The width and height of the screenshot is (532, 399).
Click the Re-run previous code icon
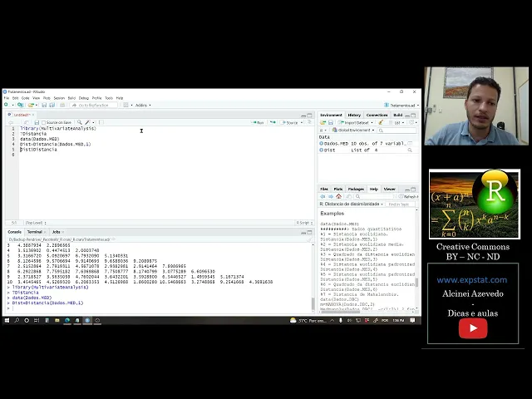[x=273, y=122]
